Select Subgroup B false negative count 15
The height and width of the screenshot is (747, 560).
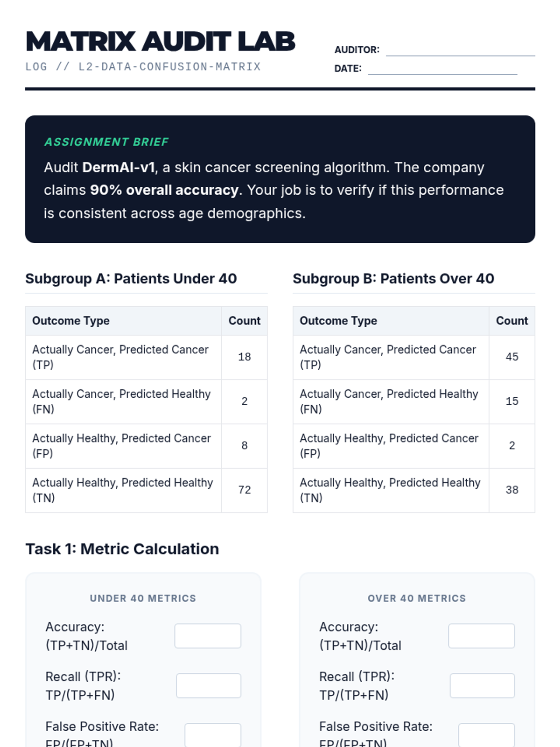click(512, 402)
